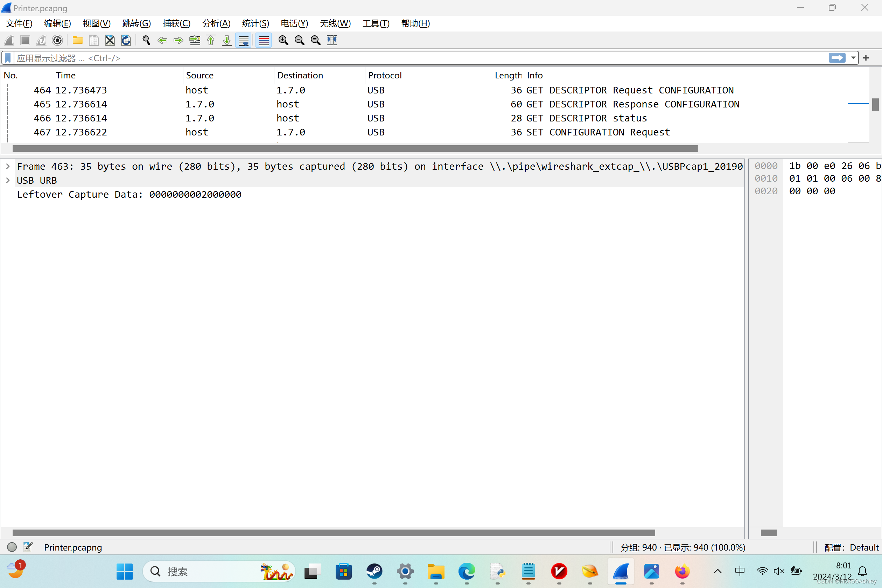Click into the display filter input field
882x588 pixels.
[413, 58]
